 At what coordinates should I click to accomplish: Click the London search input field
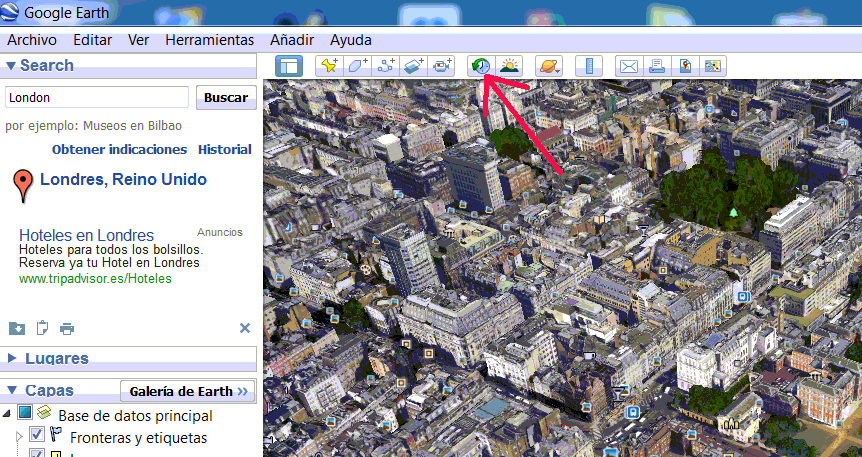97,98
